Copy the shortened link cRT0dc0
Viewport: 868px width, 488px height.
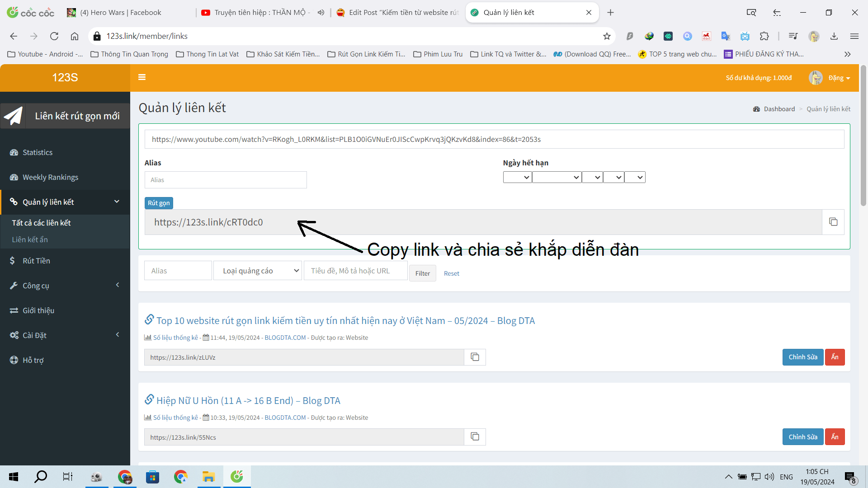coord(833,222)
